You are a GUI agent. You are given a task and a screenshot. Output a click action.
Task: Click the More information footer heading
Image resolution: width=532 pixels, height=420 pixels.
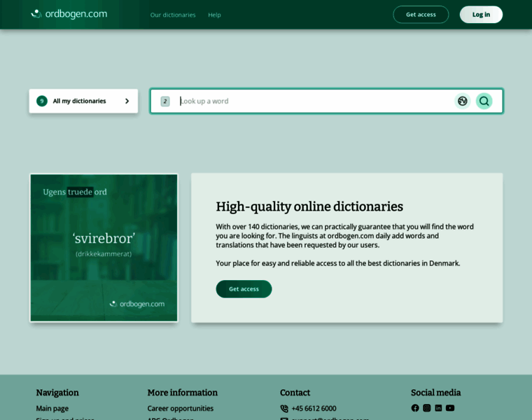[183, 393]
